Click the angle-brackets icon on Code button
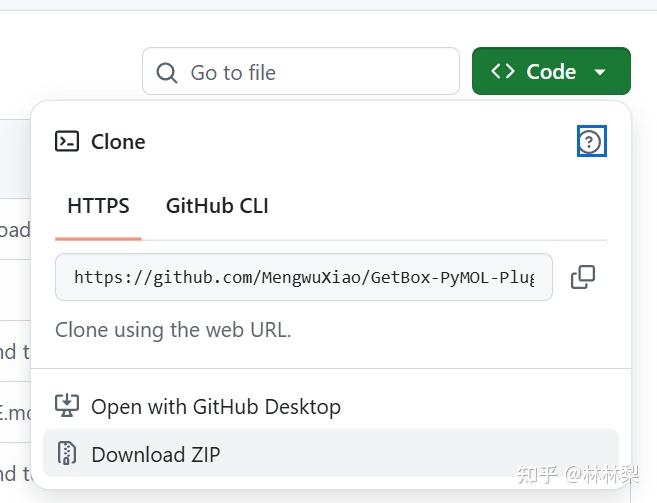Image resolution: width=657 pixels, height=503 pixels. click(x=503, y=72)
